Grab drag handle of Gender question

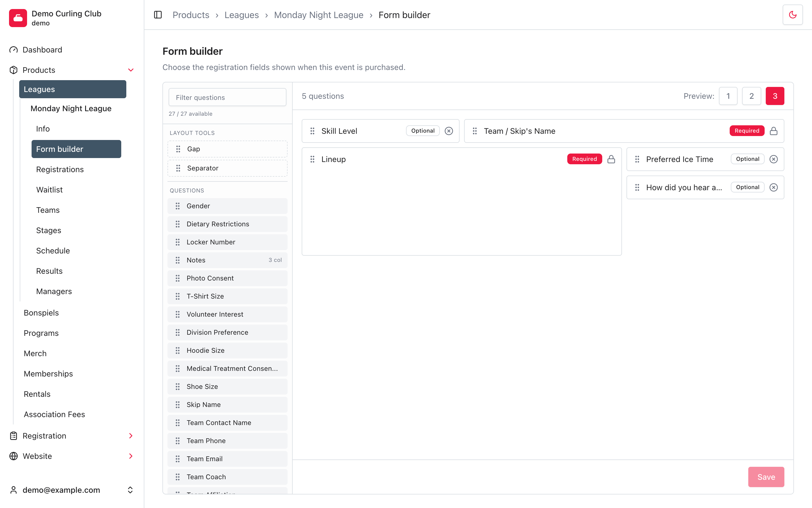point(178,206)
